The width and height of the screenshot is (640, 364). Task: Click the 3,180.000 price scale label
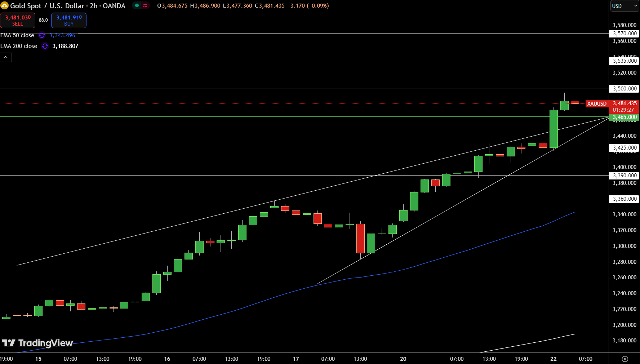[x=625, y=341]
